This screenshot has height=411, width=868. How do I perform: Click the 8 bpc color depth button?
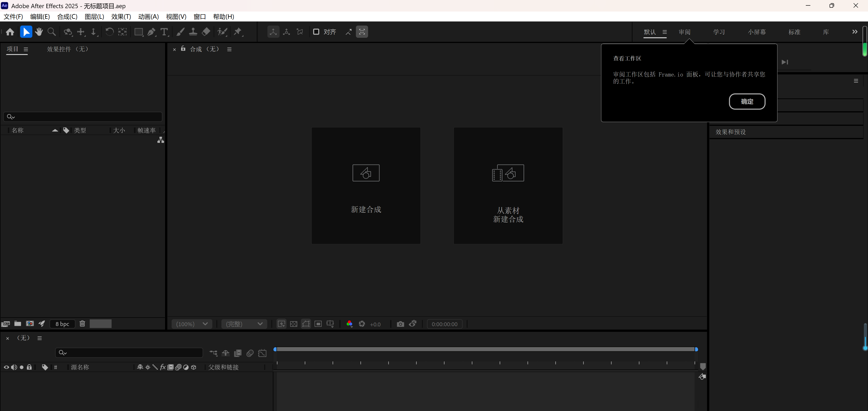[x=62, y=324]
